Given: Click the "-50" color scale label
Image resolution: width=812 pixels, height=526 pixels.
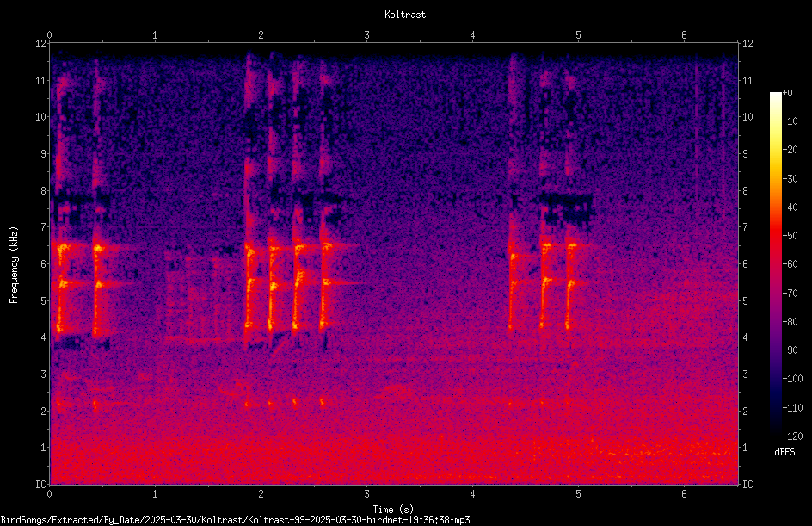Looking at the screenshot, I should pos(790,236).
